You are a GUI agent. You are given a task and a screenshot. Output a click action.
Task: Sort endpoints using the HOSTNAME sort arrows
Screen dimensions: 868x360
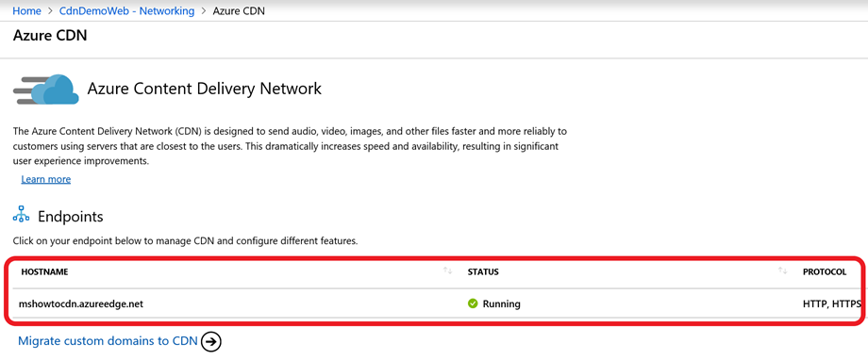click(x=448, y=270)
